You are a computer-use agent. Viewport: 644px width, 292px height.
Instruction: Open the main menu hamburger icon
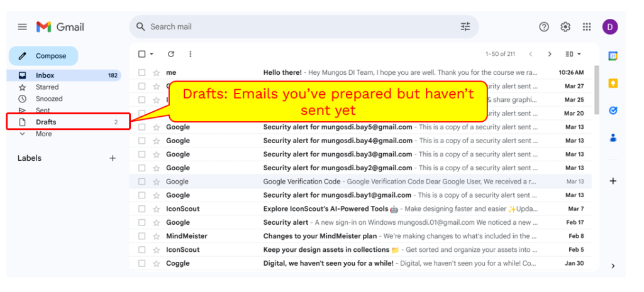coord(22,27)
